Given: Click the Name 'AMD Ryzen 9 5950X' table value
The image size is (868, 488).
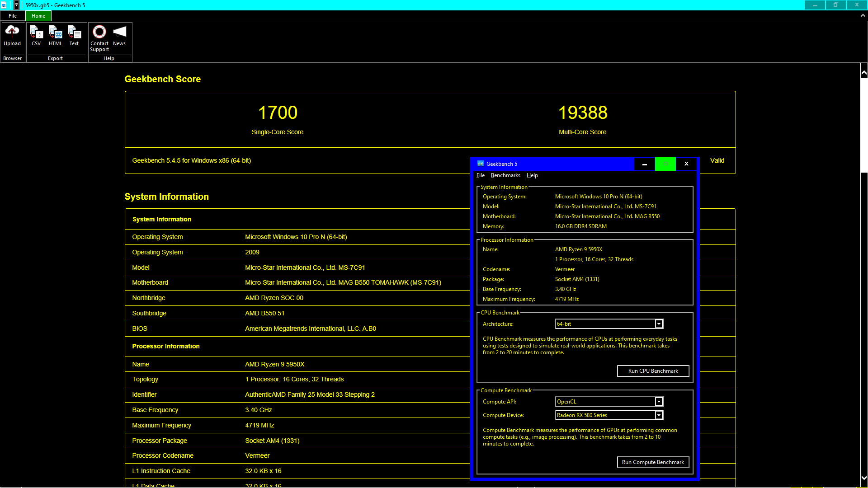Looking at the screenshot, I should [x=275, y=364].
